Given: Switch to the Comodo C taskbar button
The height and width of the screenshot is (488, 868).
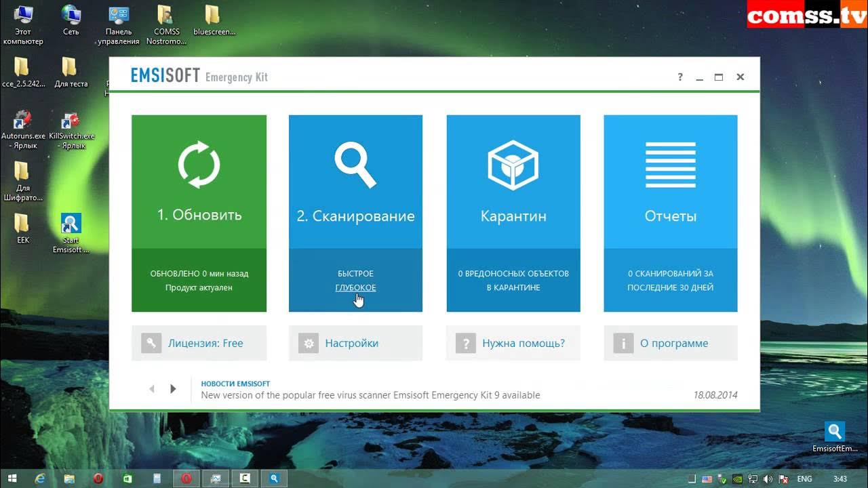Looking at the screenshot, I should [245, 479].
